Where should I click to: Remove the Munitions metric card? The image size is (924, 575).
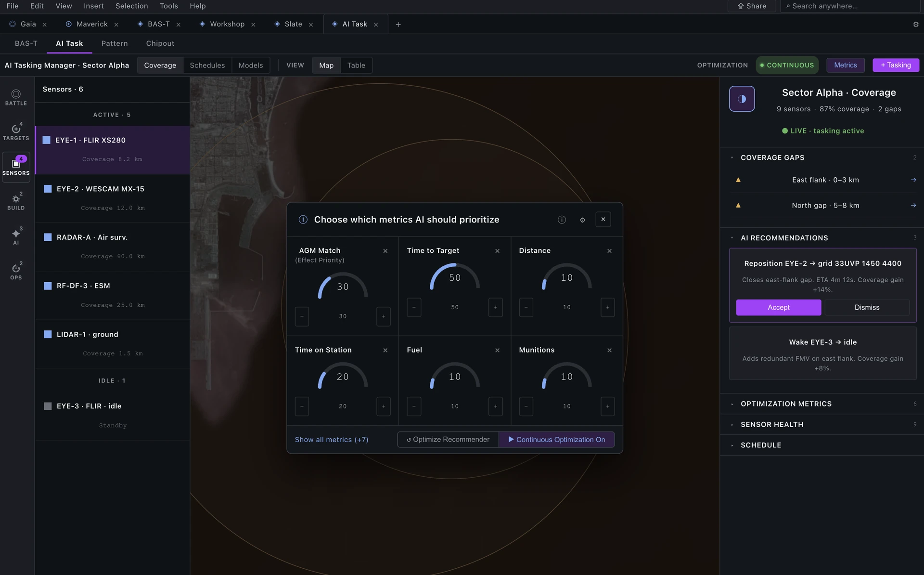click(x=609, y=351)
